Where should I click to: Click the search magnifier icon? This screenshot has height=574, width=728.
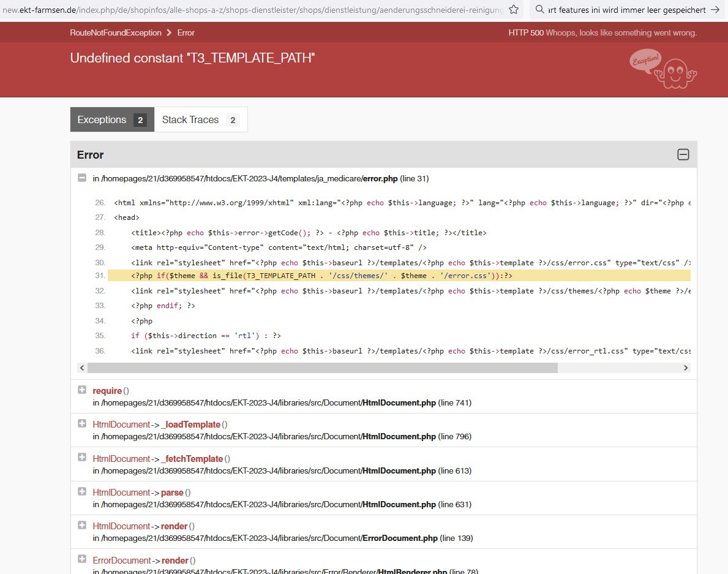pos(539,10)
